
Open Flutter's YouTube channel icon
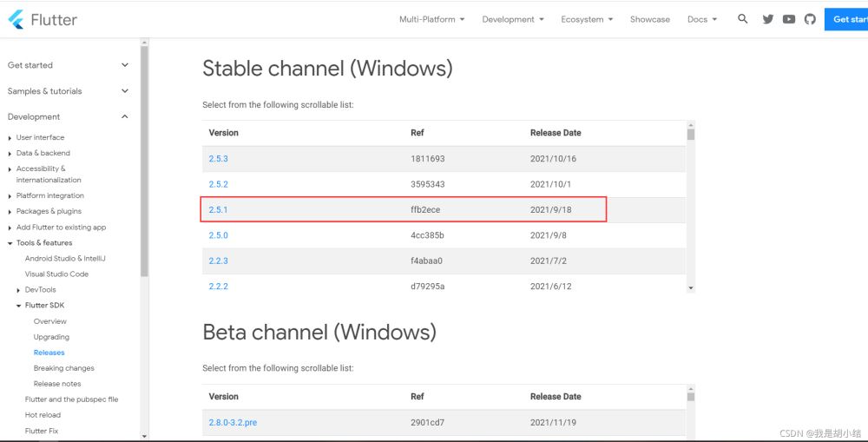click(789, 19)
